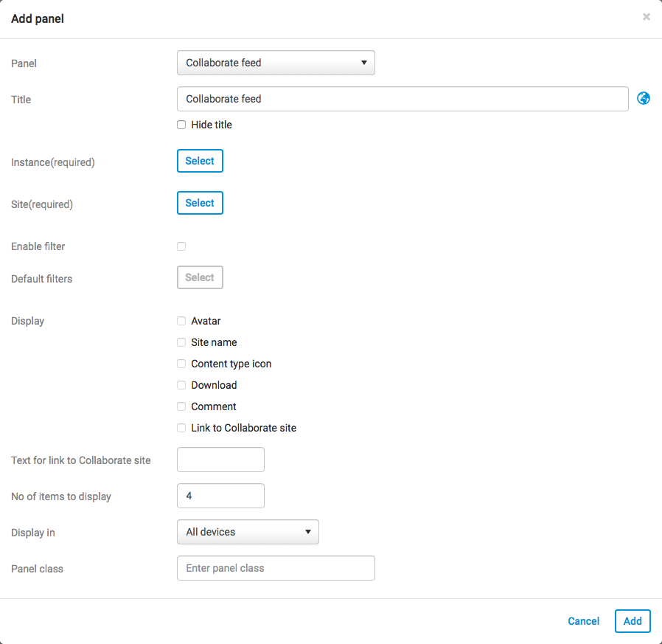Viewport: 662px width, 644px height.
Task: Click the Cancel link
Action: coord(583,621)
